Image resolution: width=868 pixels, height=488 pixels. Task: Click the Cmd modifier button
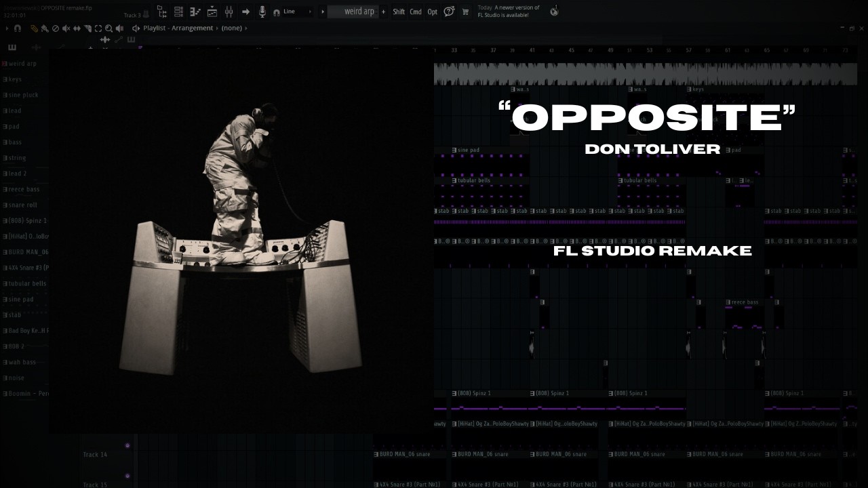tap(416, 12)
